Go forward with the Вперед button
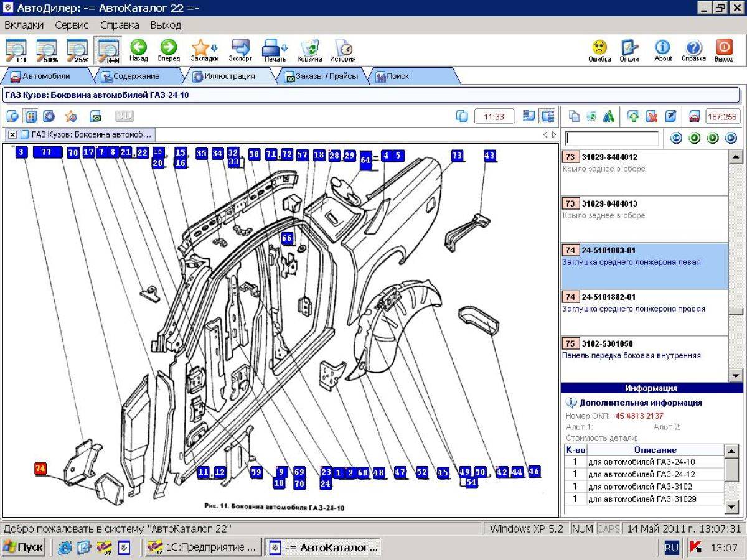 pos(169,50)
